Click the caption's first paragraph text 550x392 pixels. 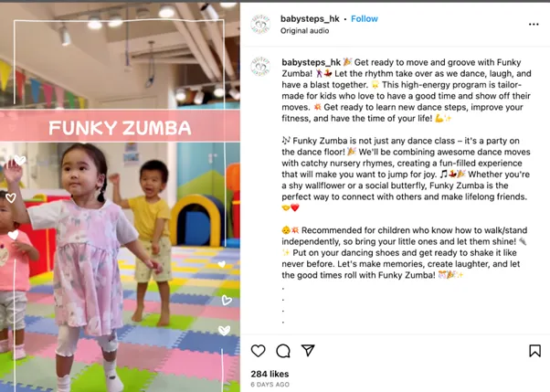click(x=407, y=90)
